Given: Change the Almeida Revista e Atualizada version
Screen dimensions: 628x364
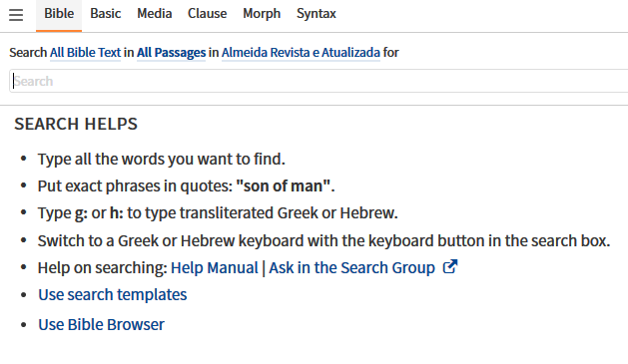Looking at the screenshot, I should [x=301, y=53].
